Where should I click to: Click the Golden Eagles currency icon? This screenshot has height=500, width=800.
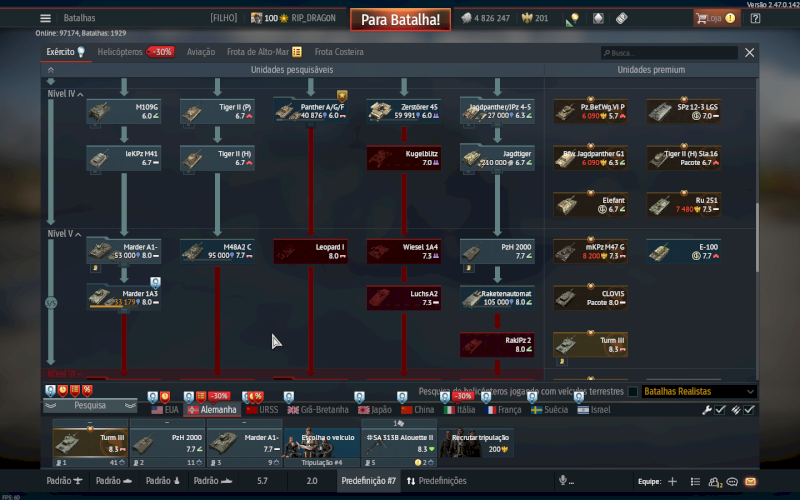tap(528, 18)
